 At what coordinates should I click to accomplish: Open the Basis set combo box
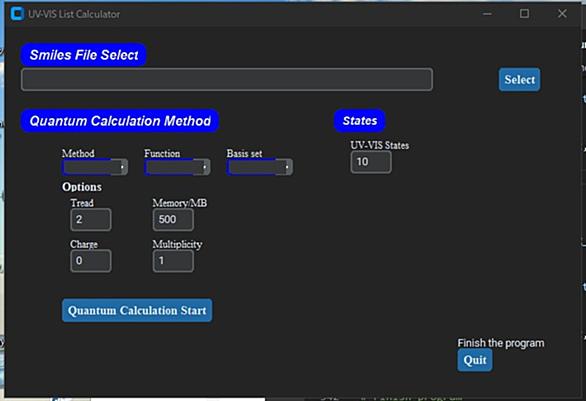(260, 167)
